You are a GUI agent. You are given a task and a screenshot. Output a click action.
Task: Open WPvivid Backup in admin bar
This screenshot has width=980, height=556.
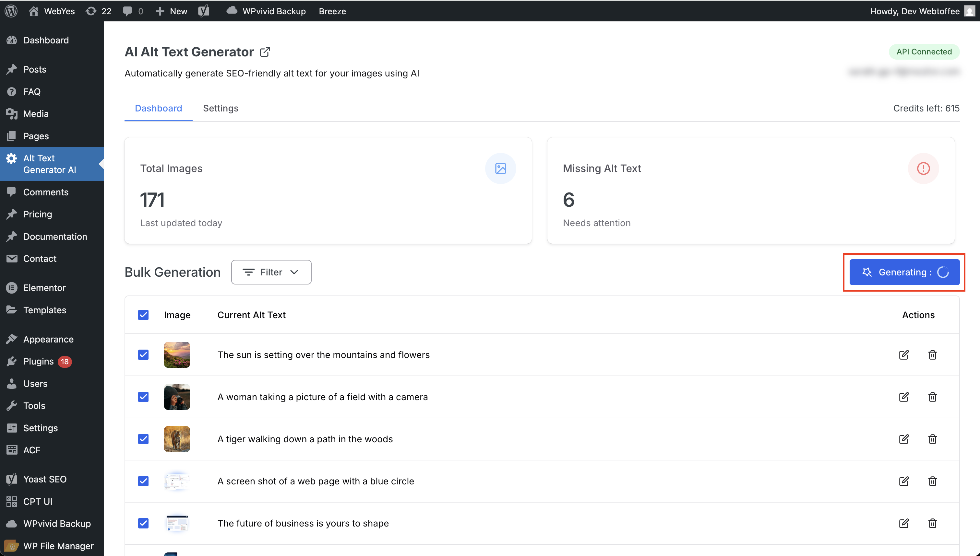[x=266, y=11]
